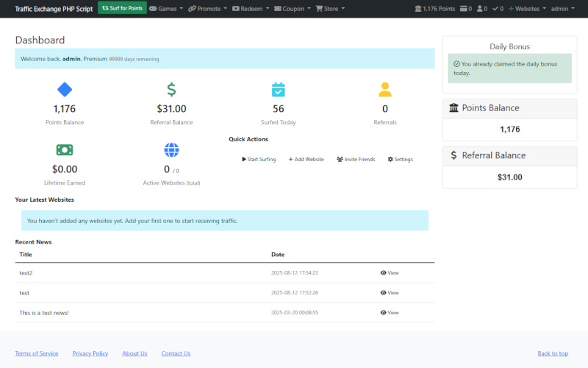Expand the Promote dropdown
Viewport: 588px width, 368px height.
pos(207,9)
